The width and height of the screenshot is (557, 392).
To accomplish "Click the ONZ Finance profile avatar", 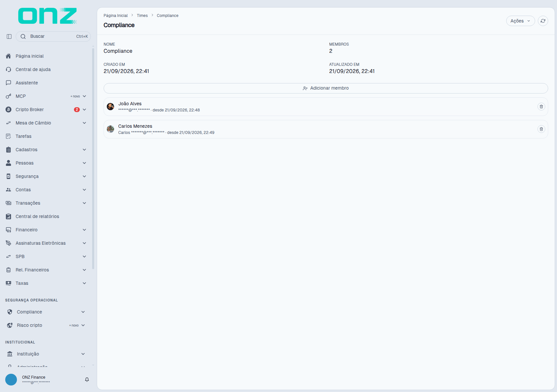I will 11,380.
